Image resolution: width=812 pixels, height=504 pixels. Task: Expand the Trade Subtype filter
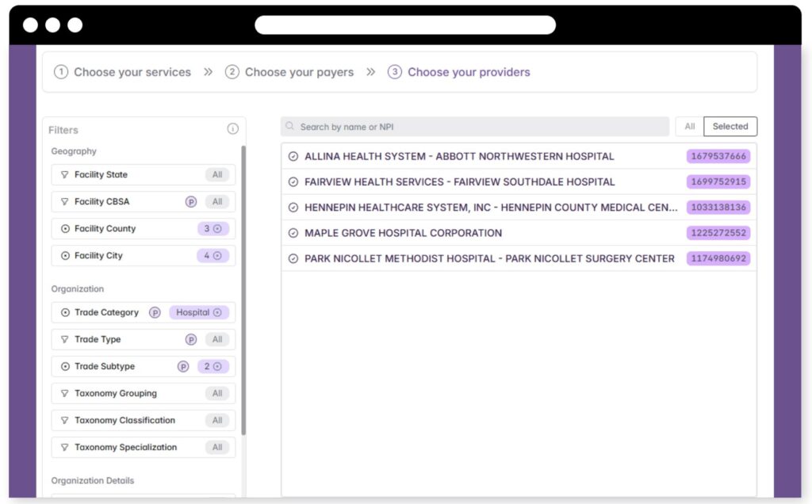pyautogui.click(x=144, y=366)
